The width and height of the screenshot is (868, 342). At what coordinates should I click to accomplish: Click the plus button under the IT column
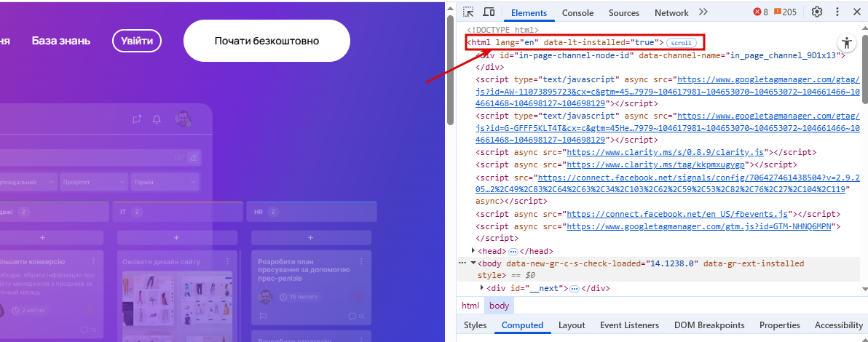pyautogui.click(x=177, y=237)
